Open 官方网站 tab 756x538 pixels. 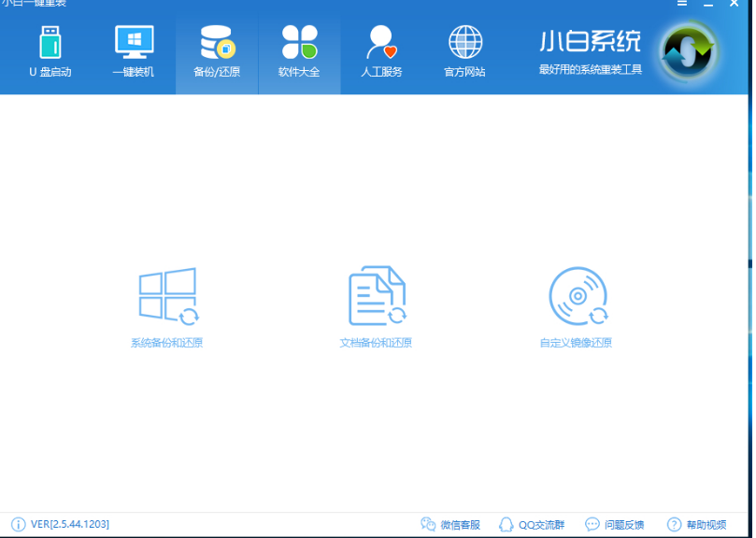[464, 52]
